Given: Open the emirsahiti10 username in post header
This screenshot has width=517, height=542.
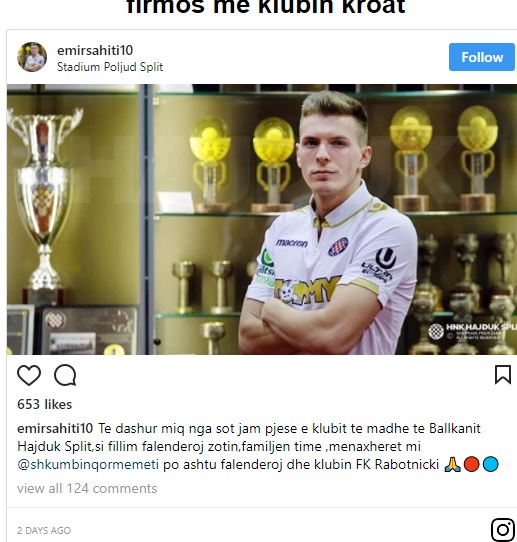Looking at the screenshot, I should pos(95,50).
